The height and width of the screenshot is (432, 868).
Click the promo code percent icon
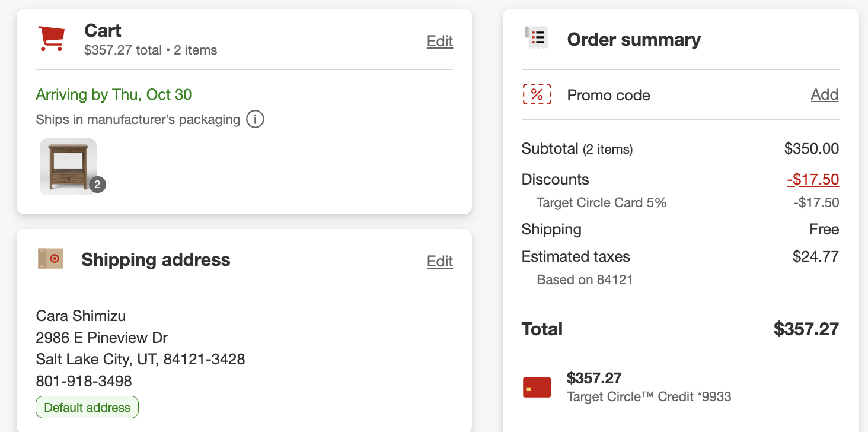(x=537, y=95)
